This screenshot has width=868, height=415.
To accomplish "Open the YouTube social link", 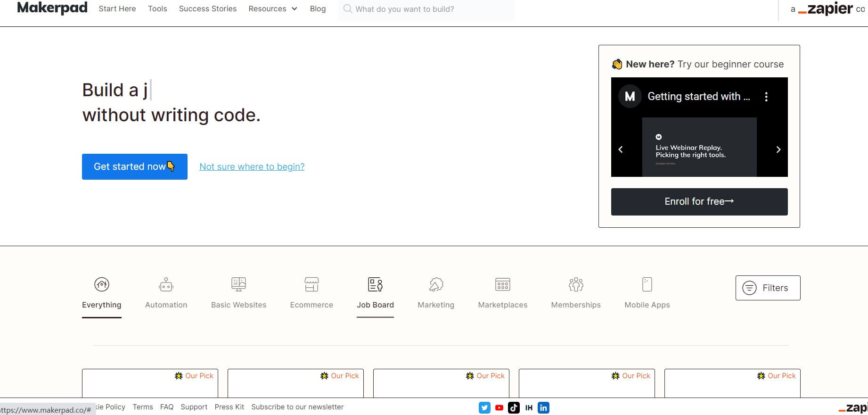I will [499, 408].
